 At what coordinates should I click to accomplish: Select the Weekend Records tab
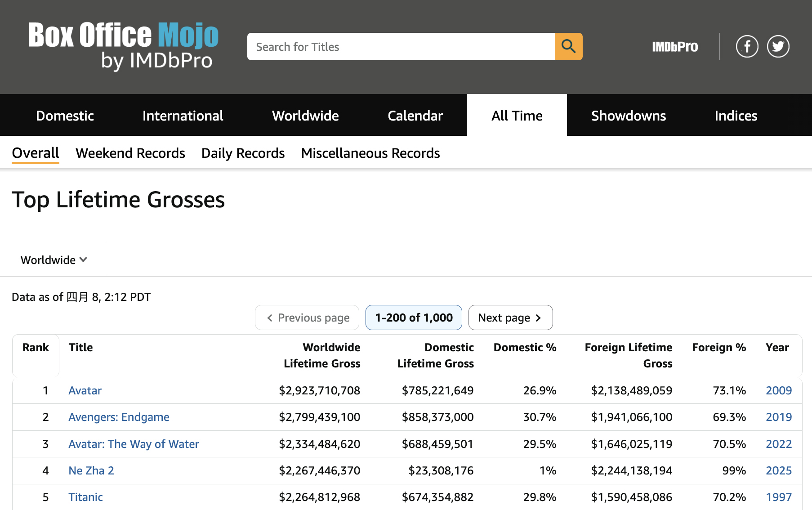click(130, 153)
